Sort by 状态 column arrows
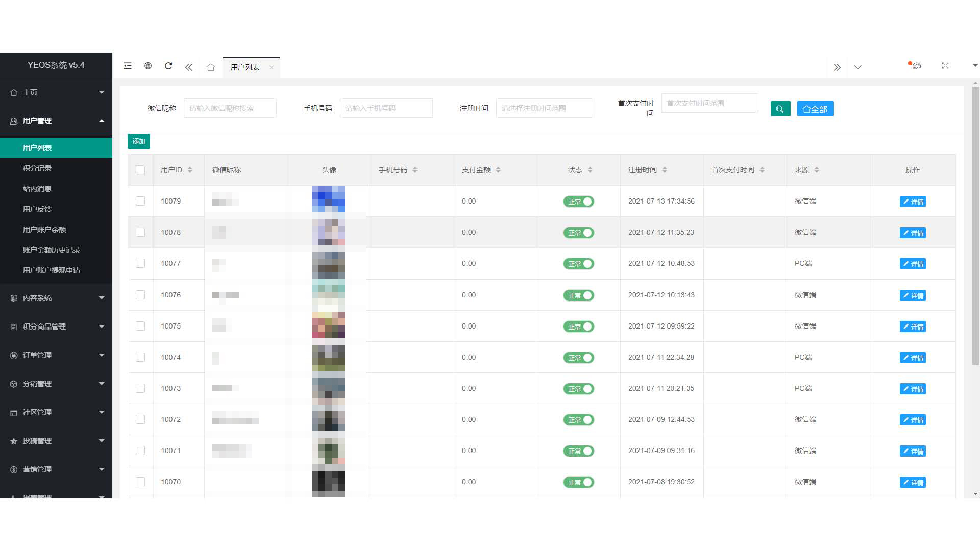The image size is (980, 551). click(590, 170)
